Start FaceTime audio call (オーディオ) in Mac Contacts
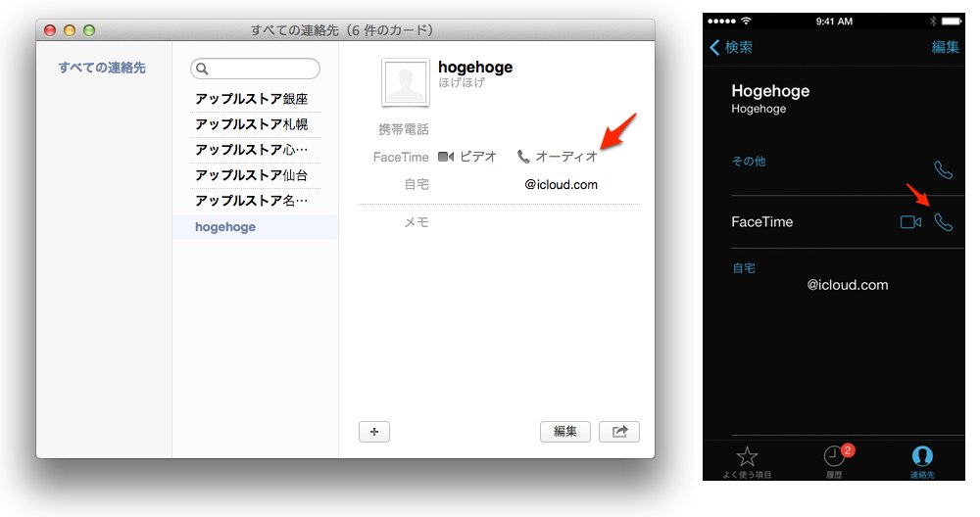This screenshot has width=980, height=517. click(x=558, y=157)
